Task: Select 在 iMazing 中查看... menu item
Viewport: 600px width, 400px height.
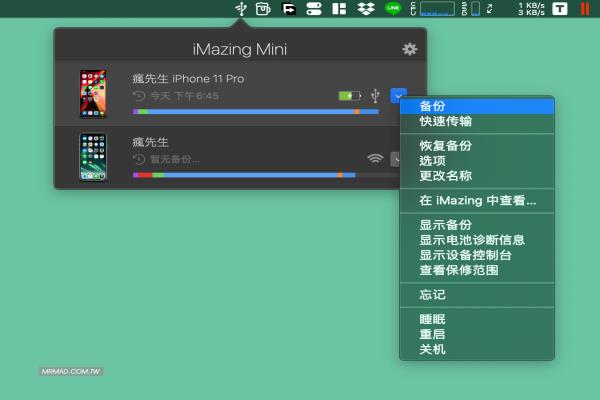Action: pyautogui.click(x=477, y=200)
